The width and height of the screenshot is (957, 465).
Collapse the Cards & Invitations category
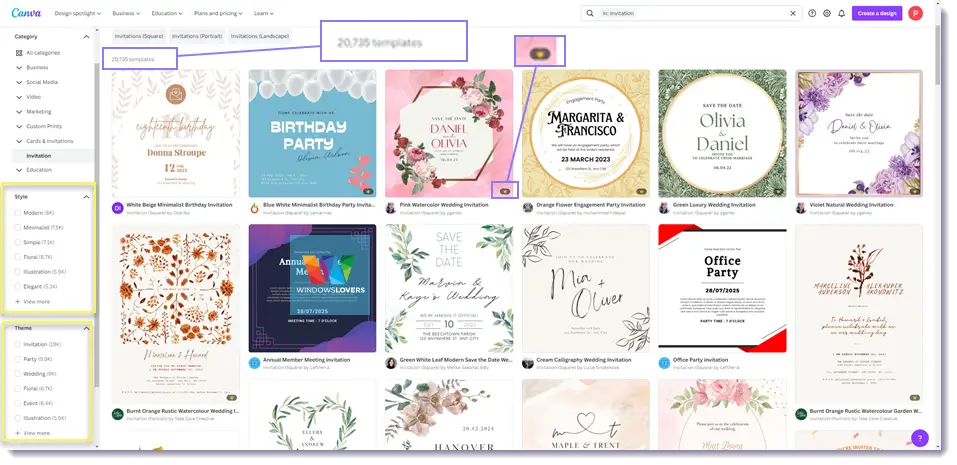[x=19, y=141]
